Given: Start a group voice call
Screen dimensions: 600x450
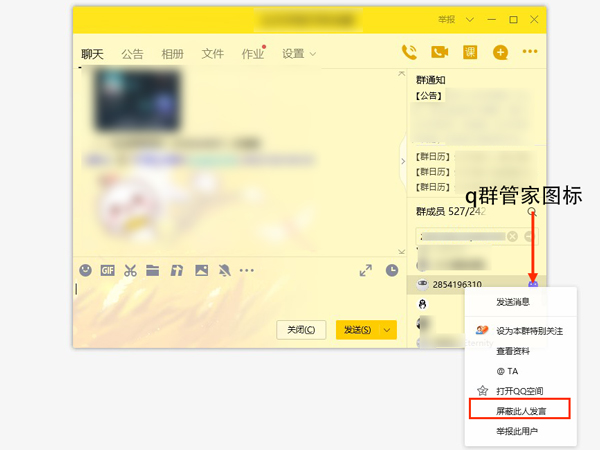Looking at the screenshot, I should point(409,53).
